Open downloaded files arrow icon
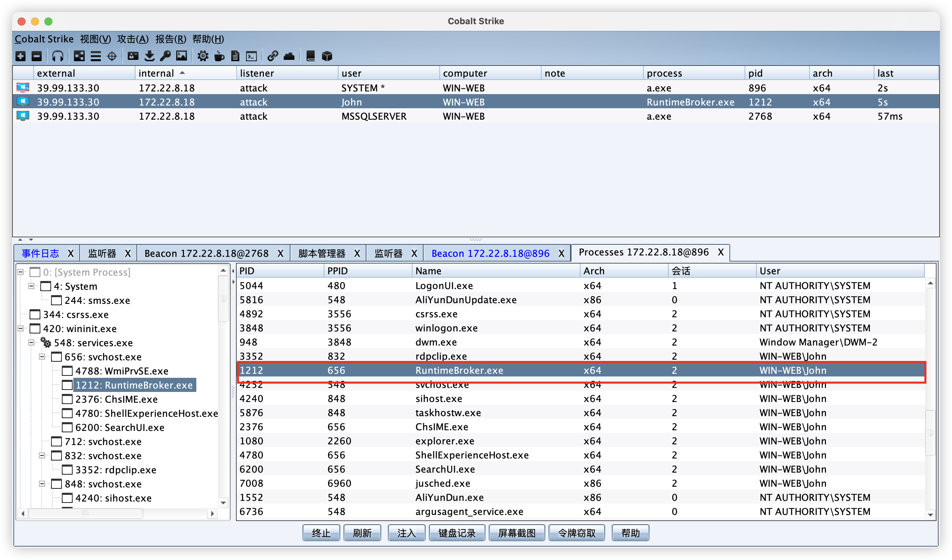Image resolution: width=952 pixels, height=560 pixels. point(150,56)
